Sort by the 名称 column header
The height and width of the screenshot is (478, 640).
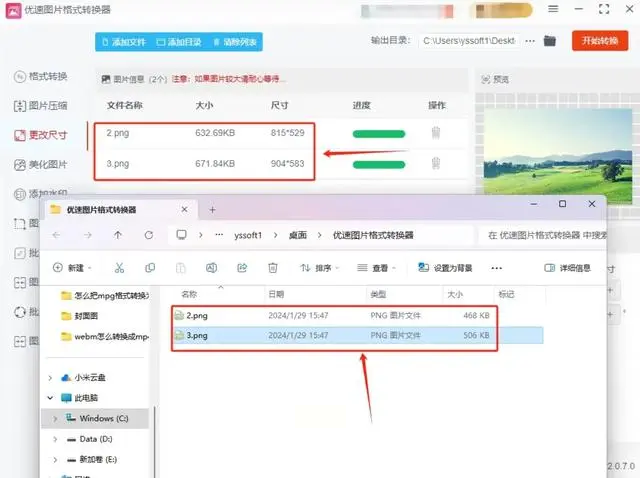[x=189, y=294]
